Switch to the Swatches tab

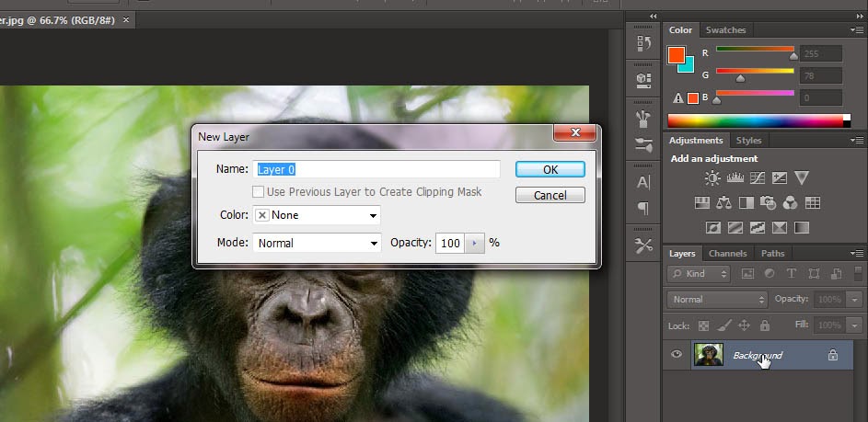pos(725,30)
